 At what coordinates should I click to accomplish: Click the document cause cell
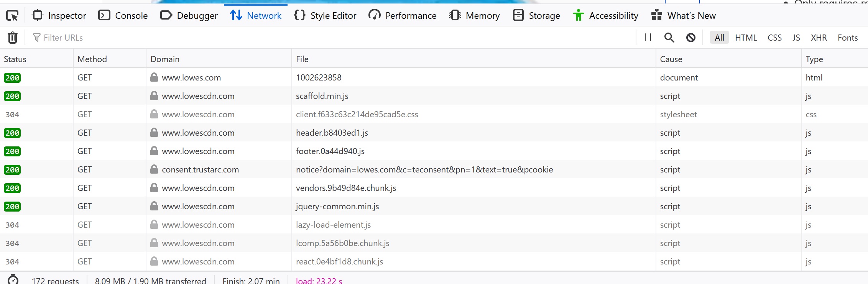coord(679,77)
